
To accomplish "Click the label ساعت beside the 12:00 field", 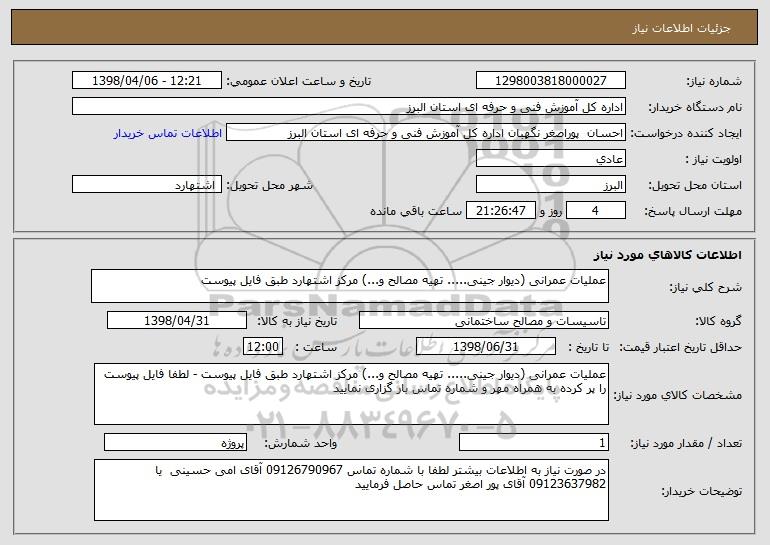I will [316, 347].
